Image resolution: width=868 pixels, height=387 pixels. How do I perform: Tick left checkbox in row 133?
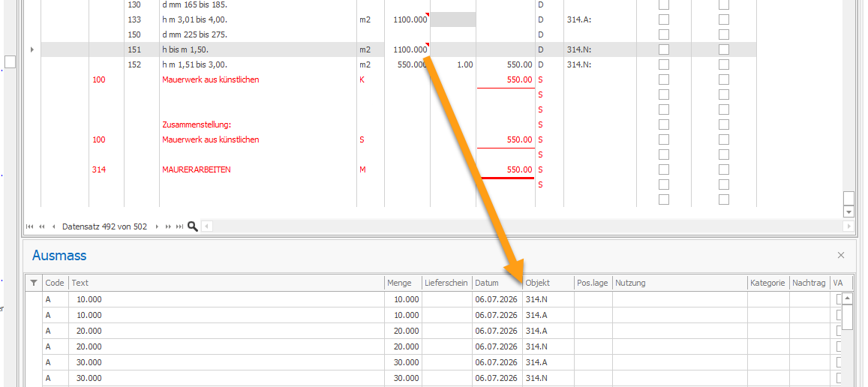click(664, 19)
